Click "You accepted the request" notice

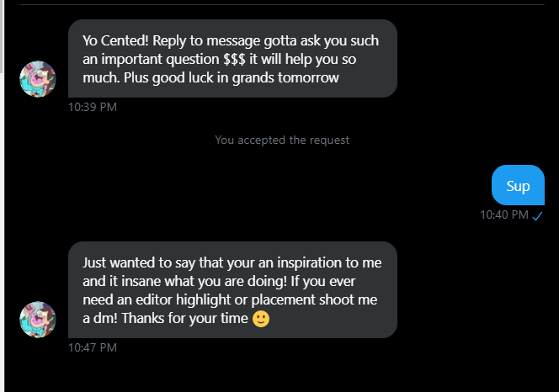[x=282, y=140]
